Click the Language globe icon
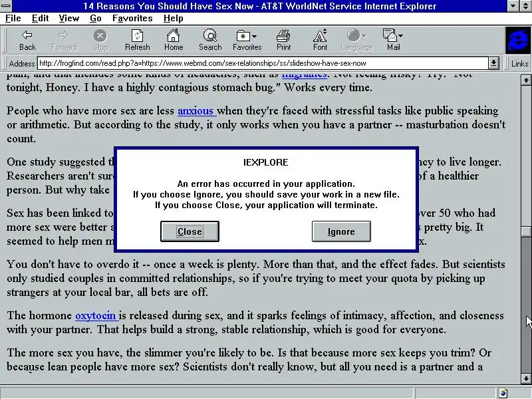The width and height of the screenshot is (532, 399). (x=354, y=35)
